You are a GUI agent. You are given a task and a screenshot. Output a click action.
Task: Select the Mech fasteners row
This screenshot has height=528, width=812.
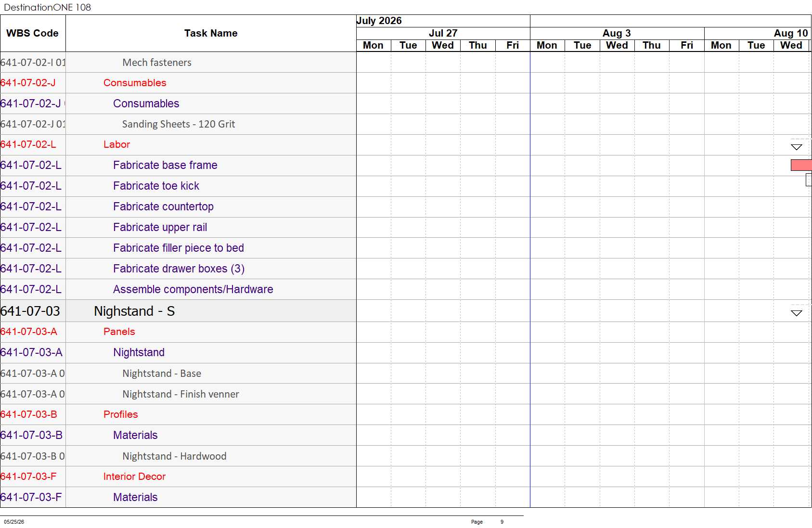coord(178,63)
